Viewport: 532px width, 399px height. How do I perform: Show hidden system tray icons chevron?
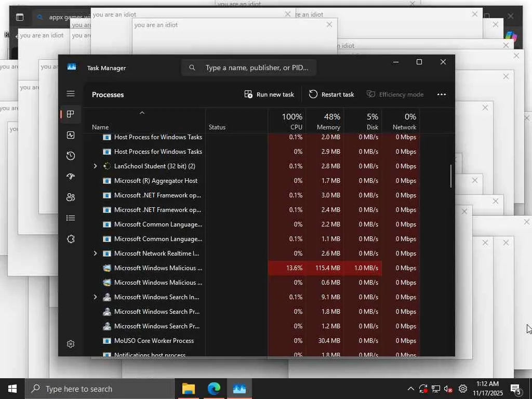(410, 389)
